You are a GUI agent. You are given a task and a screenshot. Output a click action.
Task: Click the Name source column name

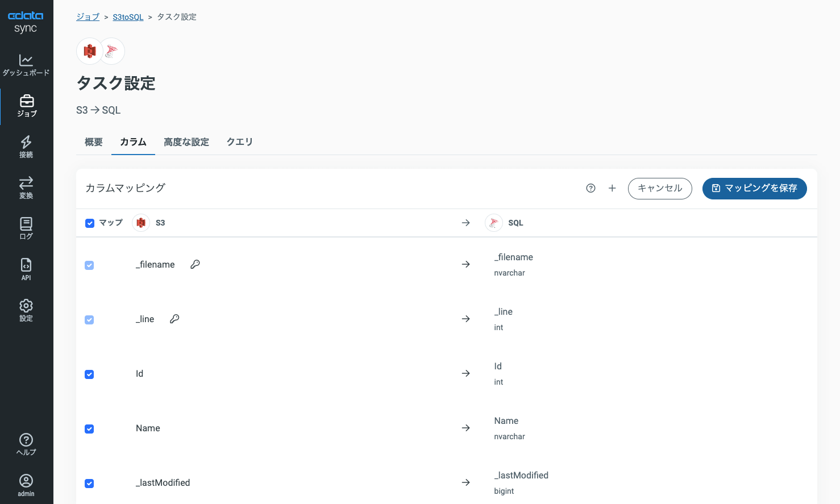click(x=148, y=428)
